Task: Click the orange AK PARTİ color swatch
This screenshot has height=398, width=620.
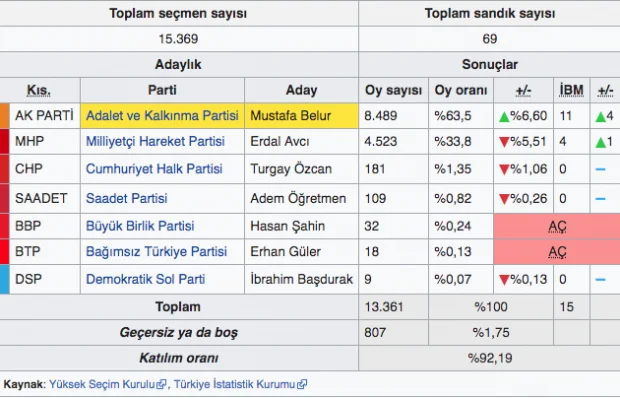Action: [4, 115]
